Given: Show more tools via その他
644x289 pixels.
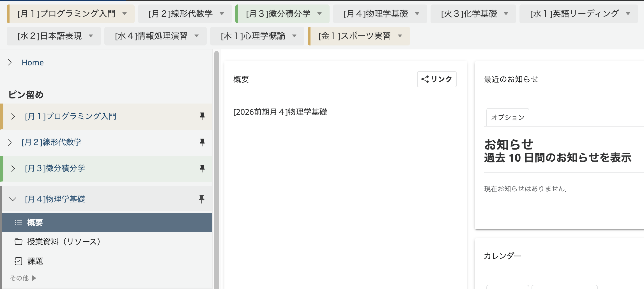Looking at the screenshot, I should (x=23, y=278).
